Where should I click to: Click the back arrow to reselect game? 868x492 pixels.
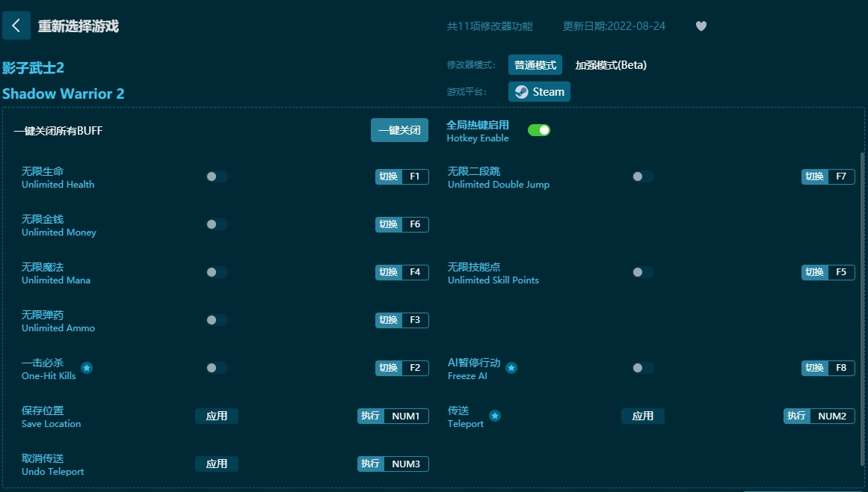(16, 25)
